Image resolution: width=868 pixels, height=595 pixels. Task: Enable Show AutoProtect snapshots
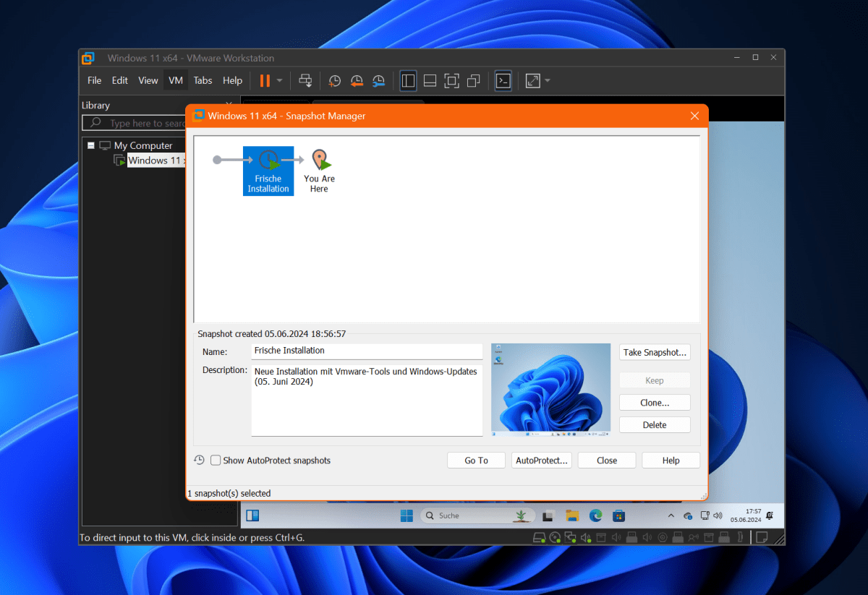point(214,460)
